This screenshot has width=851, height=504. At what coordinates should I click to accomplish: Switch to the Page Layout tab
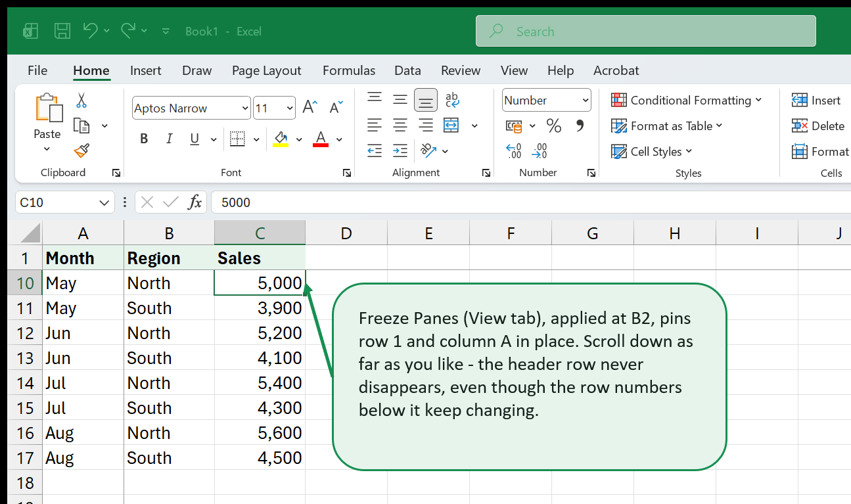coord(267,70)
